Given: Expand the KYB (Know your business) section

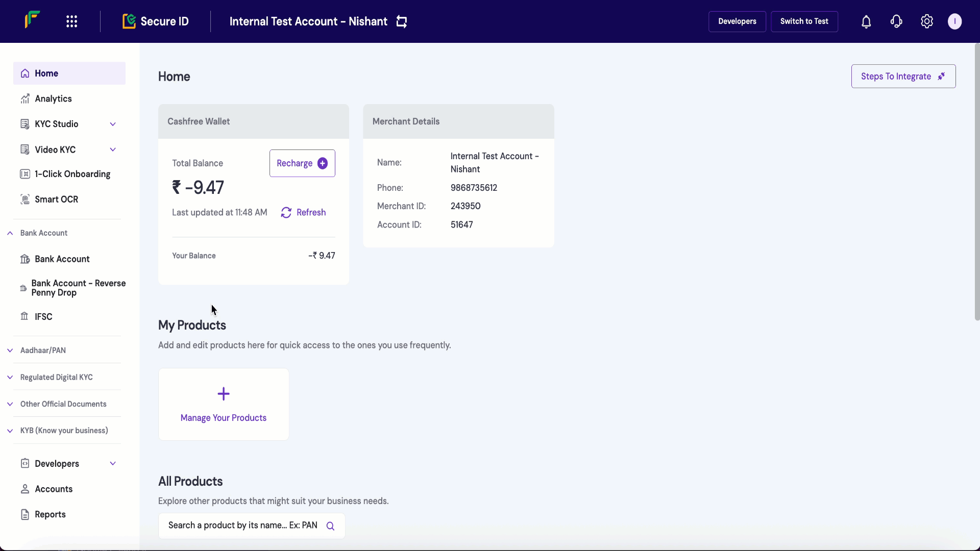Looking at the screenshot, I should coord(10,431).
